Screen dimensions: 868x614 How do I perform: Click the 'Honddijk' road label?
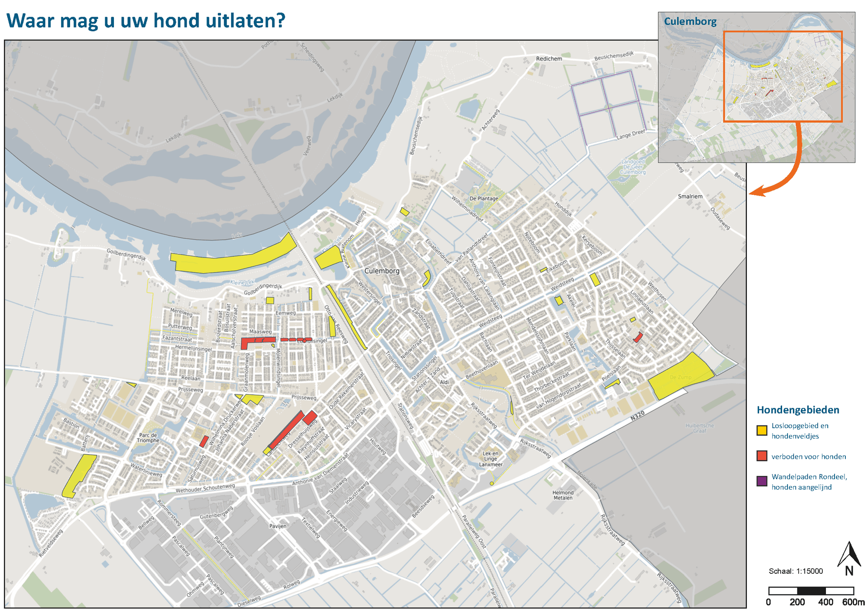pos(563,209)
